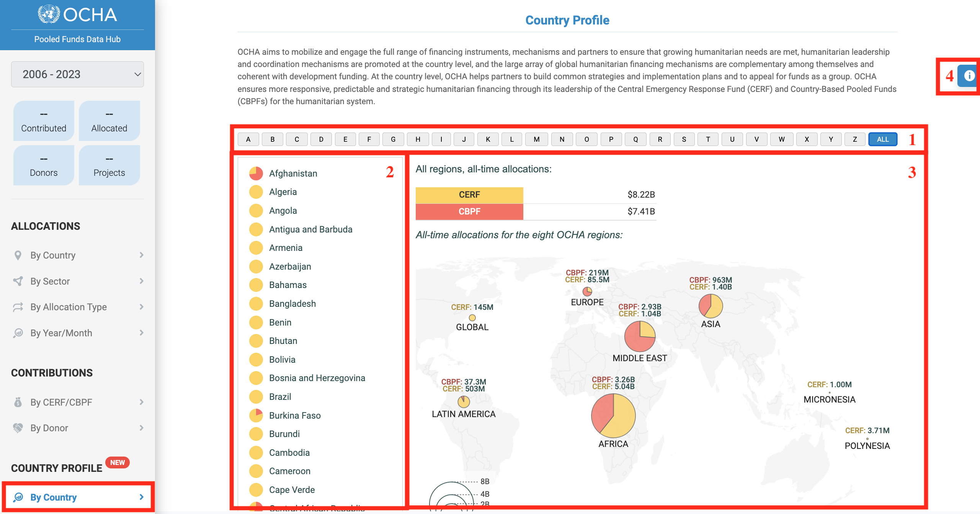Expand By Sector chevron
This screenshot has height=514, width=980.
pyautogui.click(x=141, y=281)
